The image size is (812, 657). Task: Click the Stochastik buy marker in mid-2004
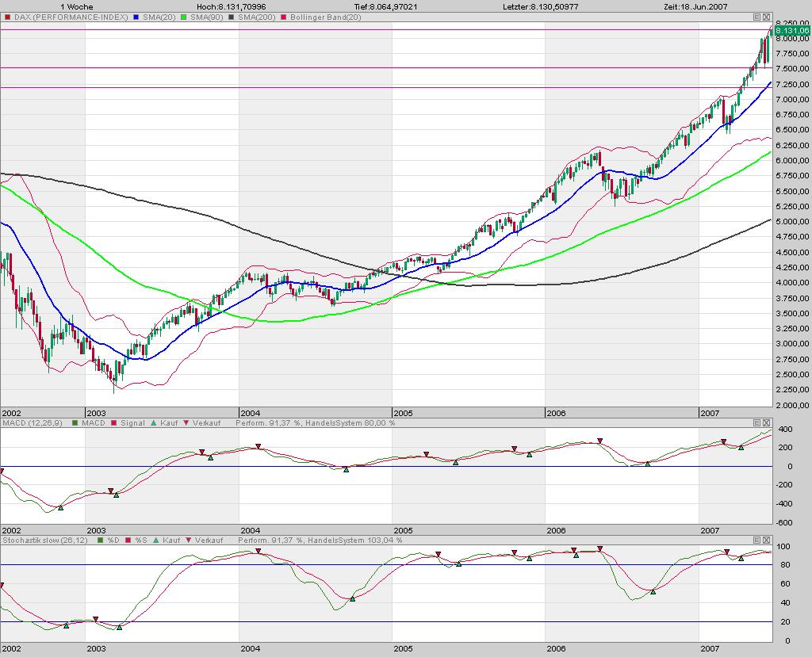pos(353,598)
